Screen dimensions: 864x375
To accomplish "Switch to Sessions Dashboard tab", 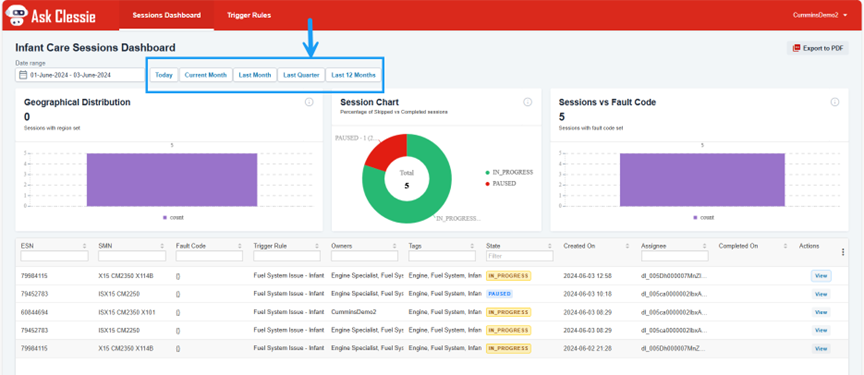I will click(x=166, y=15).
